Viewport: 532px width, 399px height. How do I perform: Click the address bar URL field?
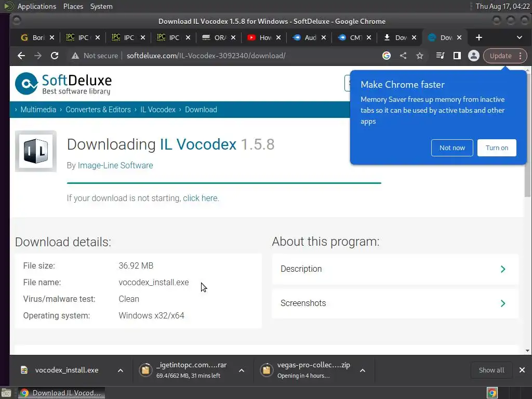point(206,56)
